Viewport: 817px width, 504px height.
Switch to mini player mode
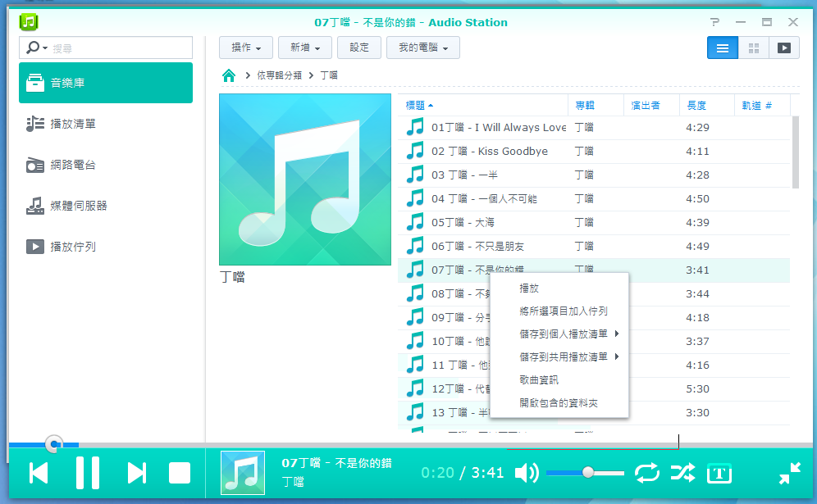pos(790,474)
